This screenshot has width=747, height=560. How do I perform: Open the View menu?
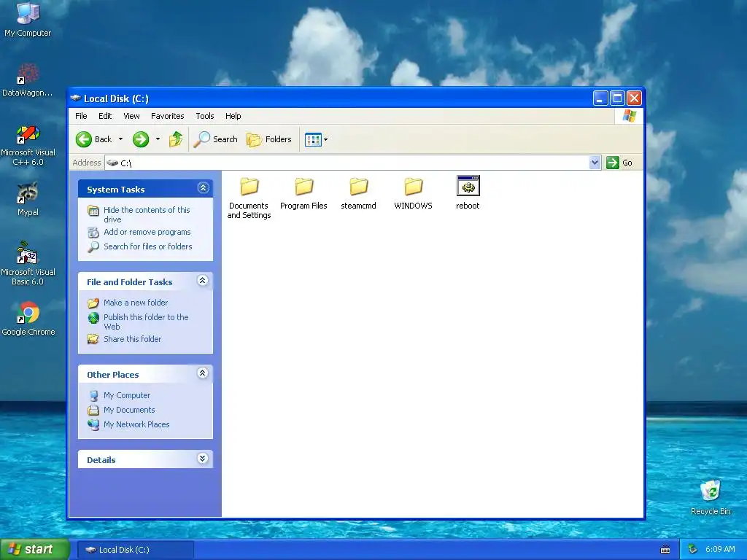pos(131,116)
